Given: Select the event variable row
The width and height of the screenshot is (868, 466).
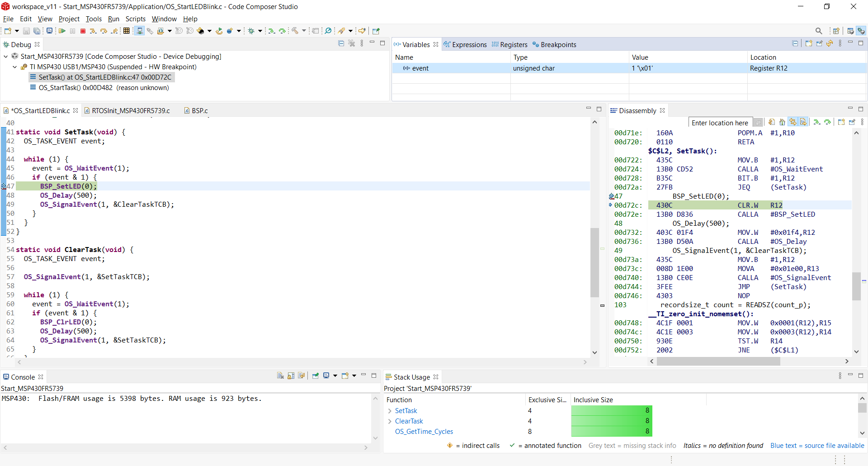Looking at the screenshot, I should tap(629, 68).
